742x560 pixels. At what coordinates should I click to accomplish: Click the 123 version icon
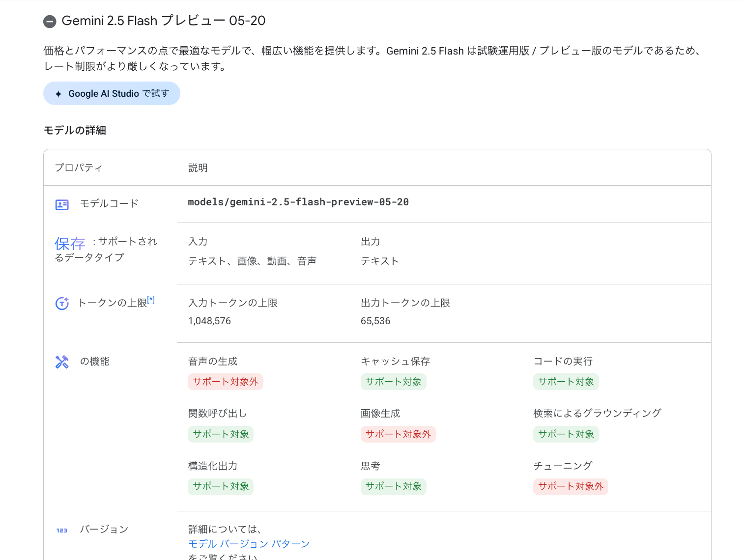pyautogui.click(x=62, y=531)
